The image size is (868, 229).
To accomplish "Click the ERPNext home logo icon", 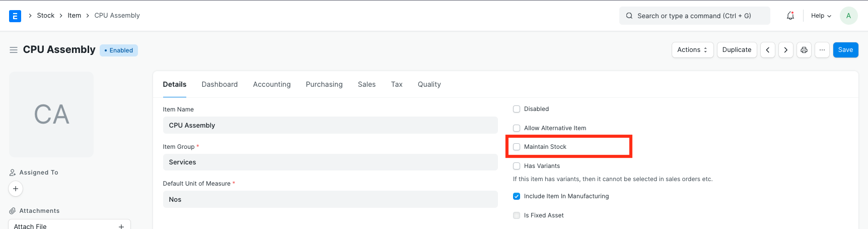I will (x=15, y=16).
